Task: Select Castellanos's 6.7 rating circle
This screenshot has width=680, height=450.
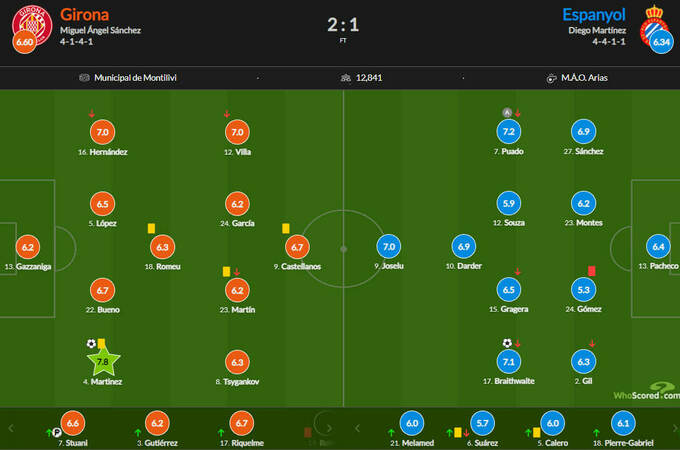Action: [x=296, y=246]
